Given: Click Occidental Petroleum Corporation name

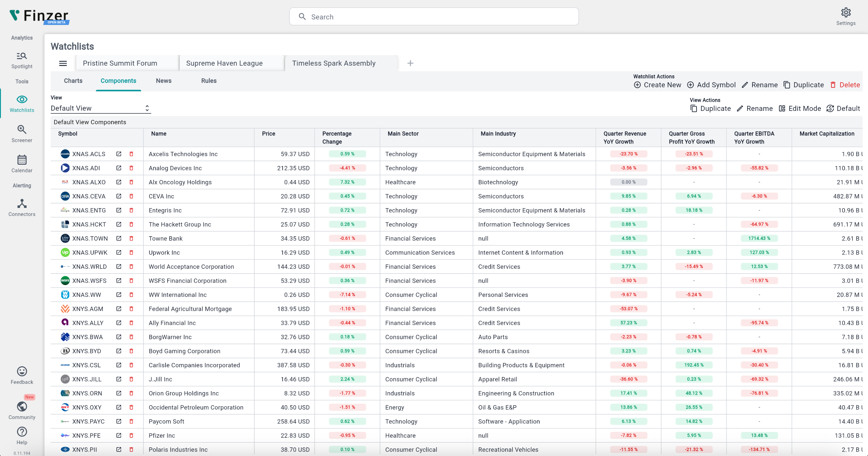Looking at the screenshot, I should click(196, 407).
